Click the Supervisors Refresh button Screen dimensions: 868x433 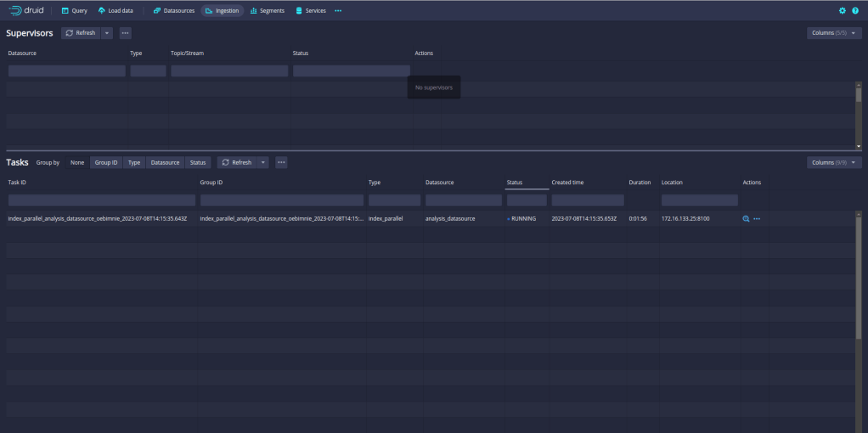81,33
